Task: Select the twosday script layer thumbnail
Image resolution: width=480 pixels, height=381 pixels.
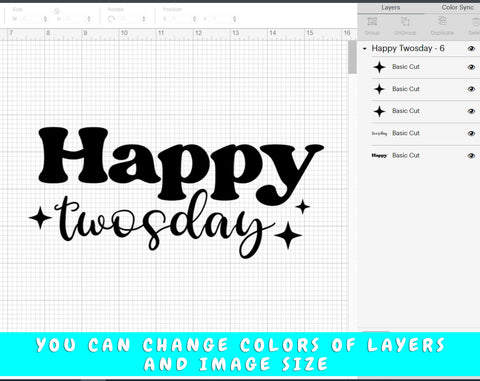Action: (379, 133)
